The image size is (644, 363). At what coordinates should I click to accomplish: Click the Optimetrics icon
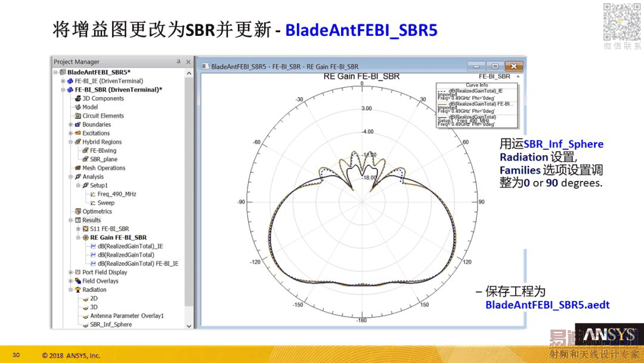click(x=78, y=211)
